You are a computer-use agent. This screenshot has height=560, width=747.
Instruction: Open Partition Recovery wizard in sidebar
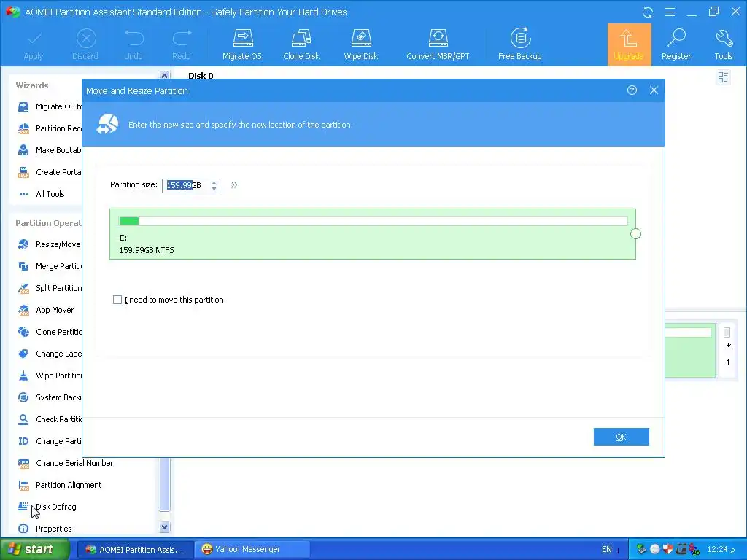click(49, 128)
